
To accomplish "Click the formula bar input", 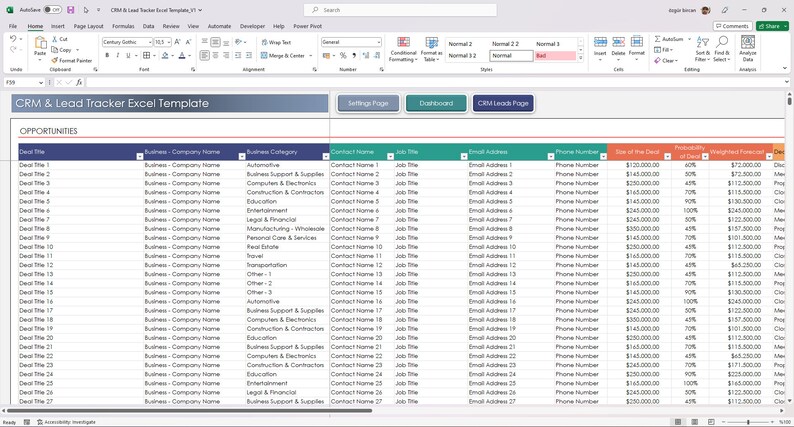I will coord(435,82).
